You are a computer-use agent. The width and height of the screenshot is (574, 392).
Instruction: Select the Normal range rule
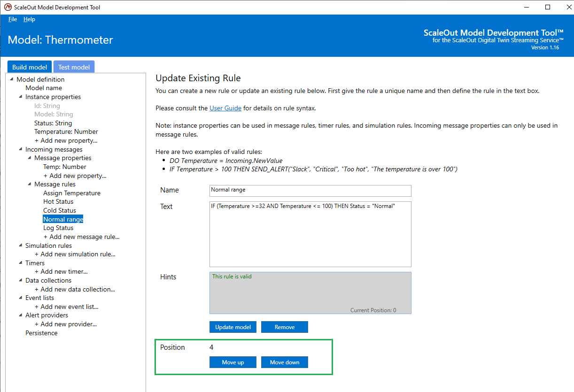pyautogui.click(x=63, y=219)
